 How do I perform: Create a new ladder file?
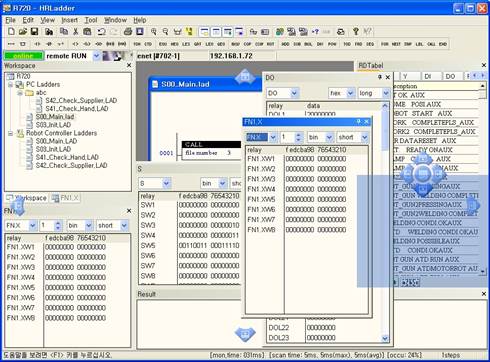(11, 32)
